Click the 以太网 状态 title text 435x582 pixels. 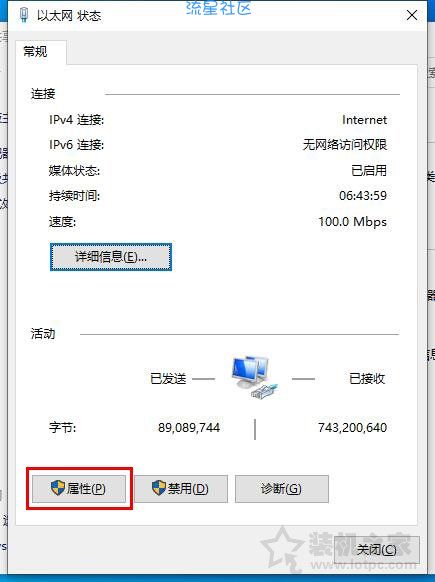click(x=69, y=16)
